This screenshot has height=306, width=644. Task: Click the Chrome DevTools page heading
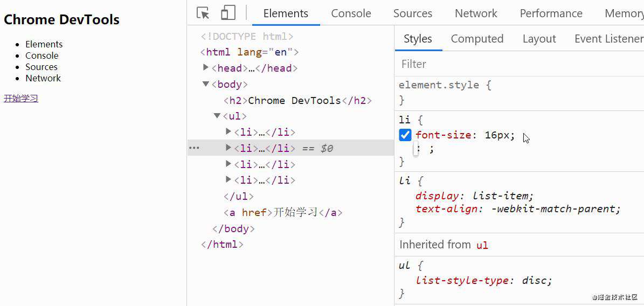click(61, 19)
